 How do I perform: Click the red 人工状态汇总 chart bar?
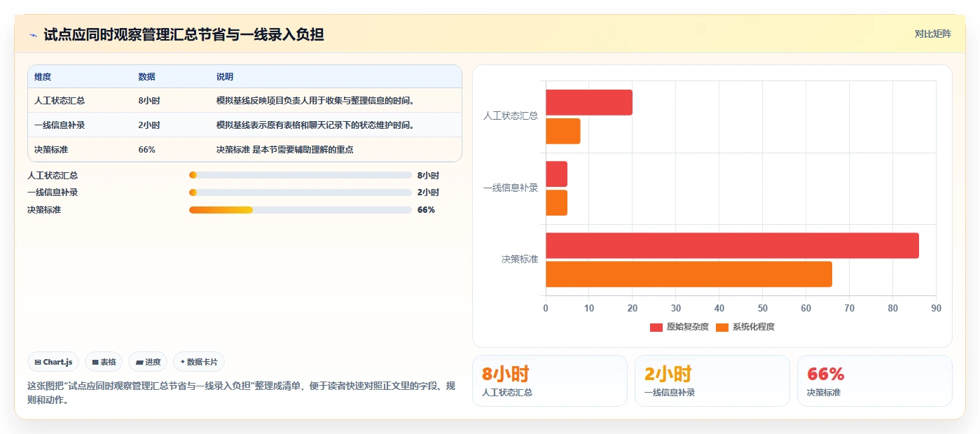coord(589,103)
